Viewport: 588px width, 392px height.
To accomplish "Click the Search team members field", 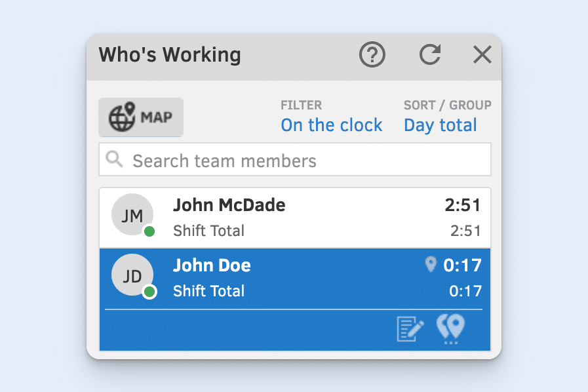I will 294,159.
